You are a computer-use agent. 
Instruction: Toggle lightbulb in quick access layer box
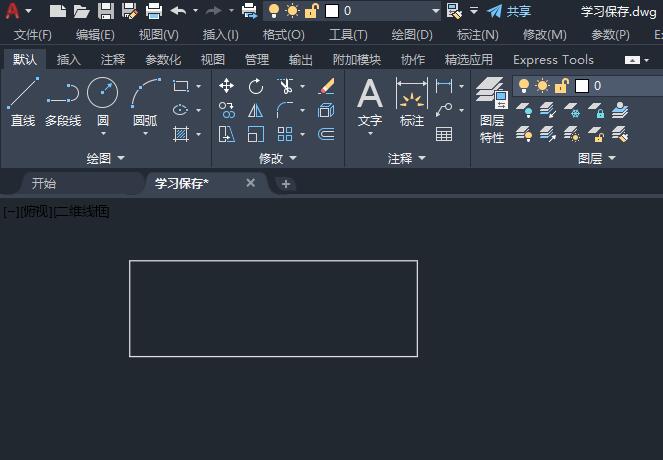point(274,11)
